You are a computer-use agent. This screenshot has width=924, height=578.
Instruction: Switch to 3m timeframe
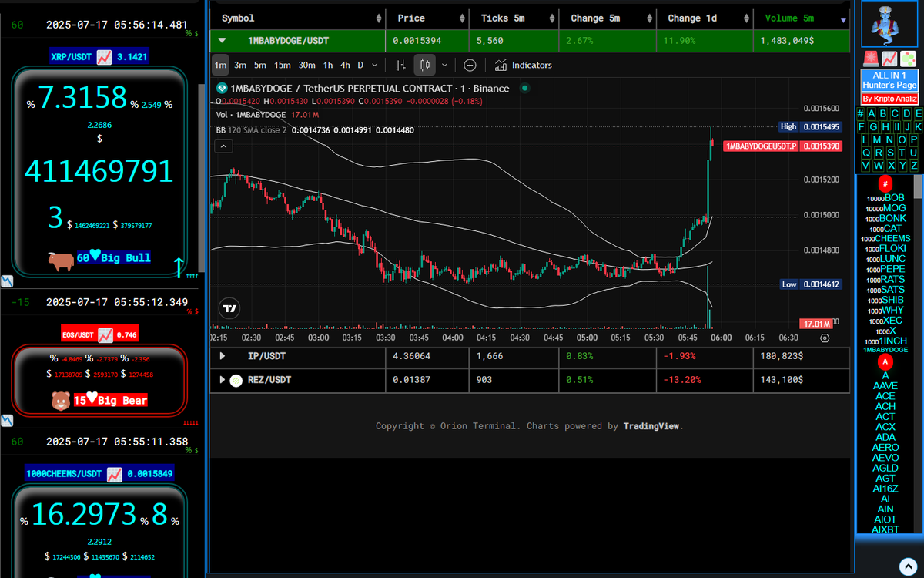pos(240,66)
